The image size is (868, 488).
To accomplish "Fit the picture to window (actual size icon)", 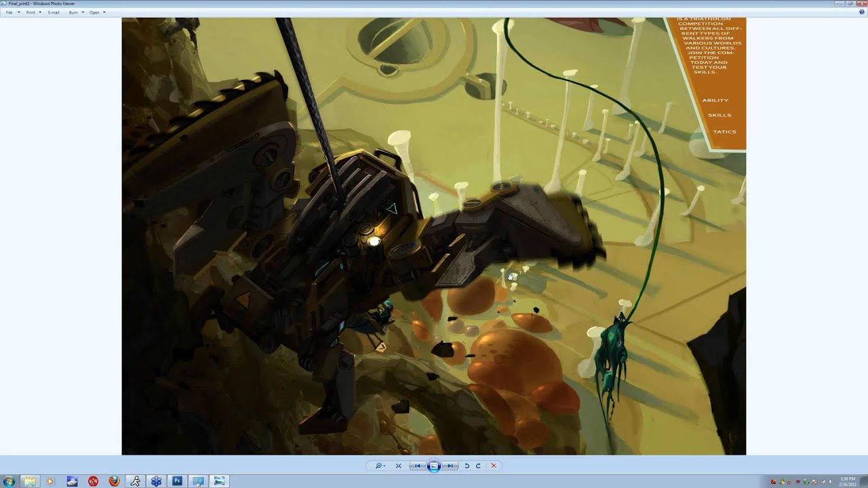I will click(398, 466).
